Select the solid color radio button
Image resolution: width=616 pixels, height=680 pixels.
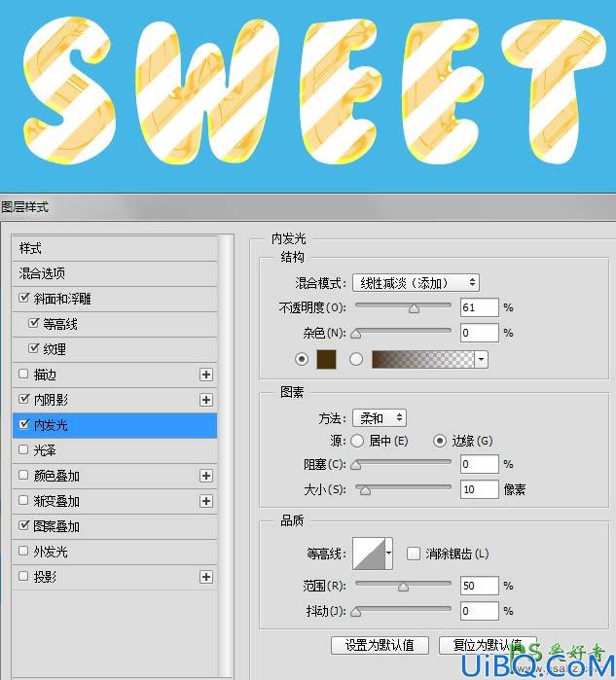point(302,359)
